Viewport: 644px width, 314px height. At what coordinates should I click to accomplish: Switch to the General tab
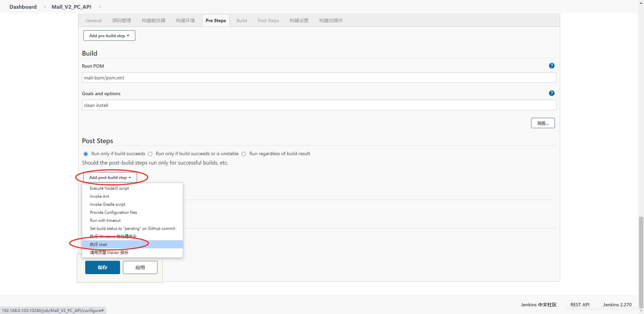pos(94,20)
